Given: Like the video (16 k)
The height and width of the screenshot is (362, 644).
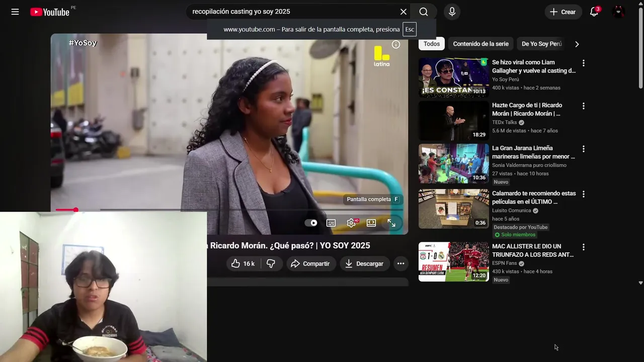Looking at the screenshot, I should (243, 263).
